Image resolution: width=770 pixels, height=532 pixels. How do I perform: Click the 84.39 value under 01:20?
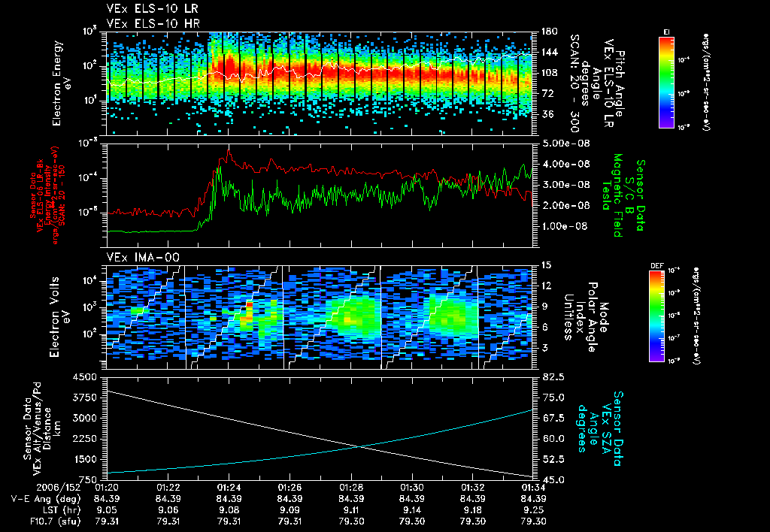107,499
